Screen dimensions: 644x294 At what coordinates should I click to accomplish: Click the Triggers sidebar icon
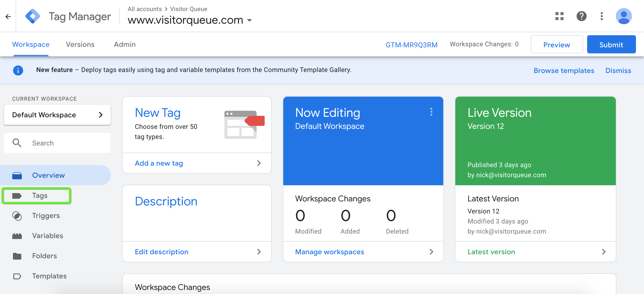point(17,216)
